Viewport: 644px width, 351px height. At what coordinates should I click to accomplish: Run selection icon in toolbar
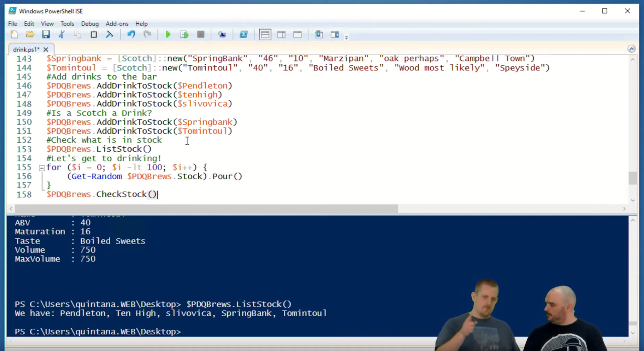pyautogui.click(x=184, y=35)
